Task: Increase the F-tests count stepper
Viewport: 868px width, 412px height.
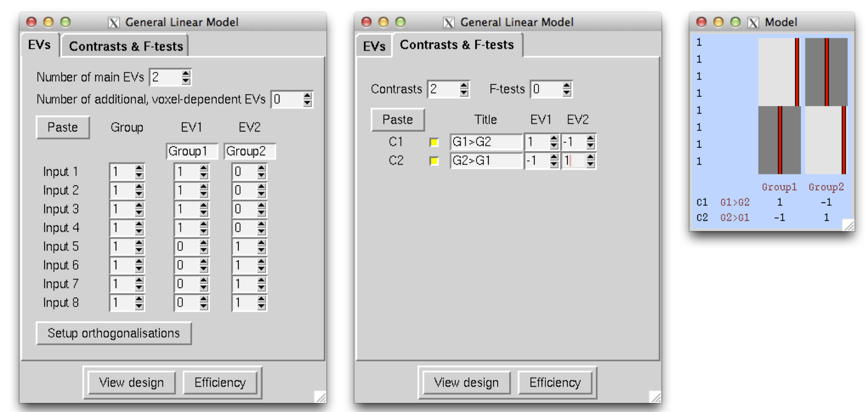Action: [567, 85]
